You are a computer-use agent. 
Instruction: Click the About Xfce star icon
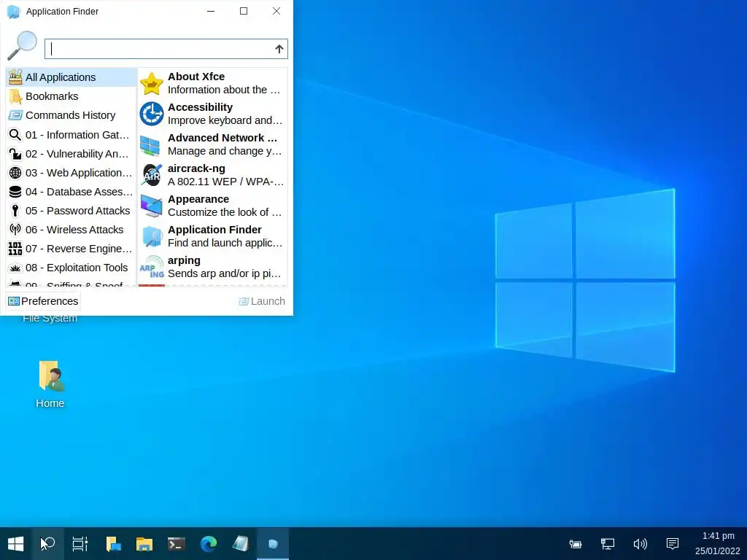(152, 83)
